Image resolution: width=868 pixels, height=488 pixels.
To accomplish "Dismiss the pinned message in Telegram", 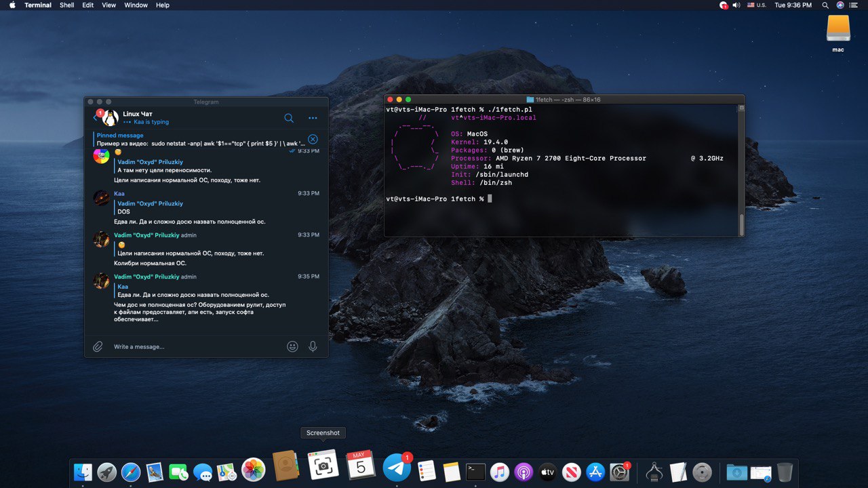I will point(313,139).
